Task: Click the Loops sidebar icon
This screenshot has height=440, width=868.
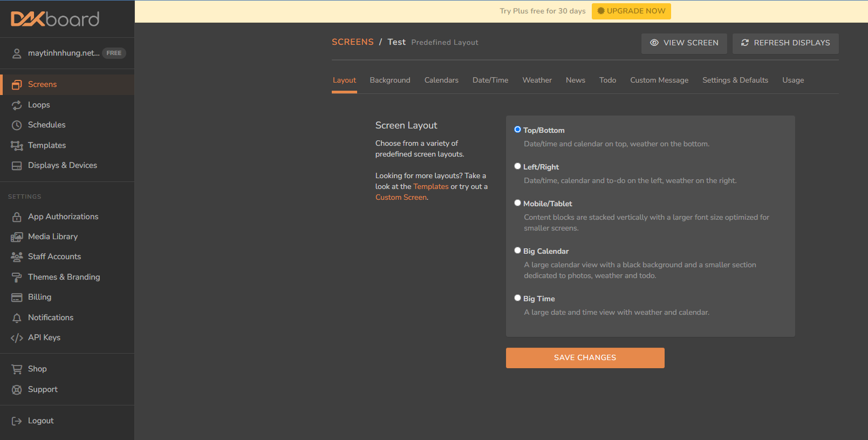Action: [x=17, y=105]
